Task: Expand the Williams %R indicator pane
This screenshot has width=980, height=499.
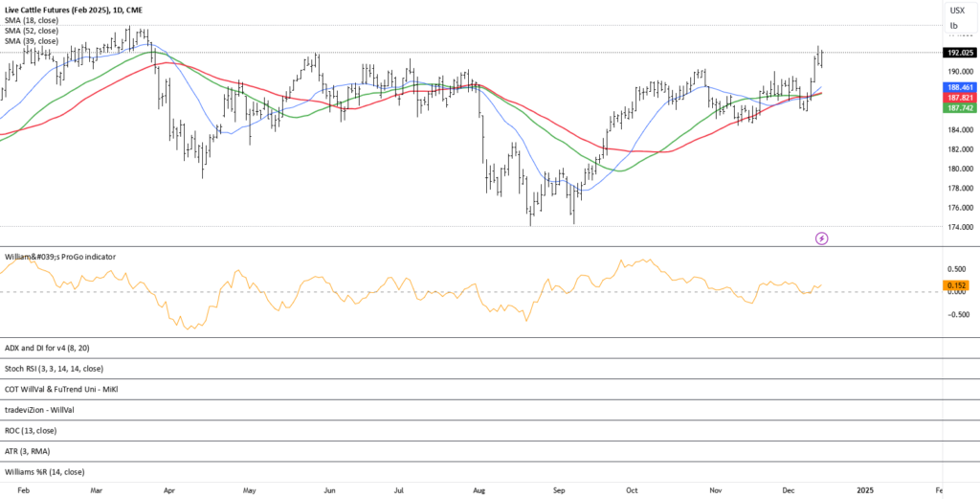Action: point(44,472)
